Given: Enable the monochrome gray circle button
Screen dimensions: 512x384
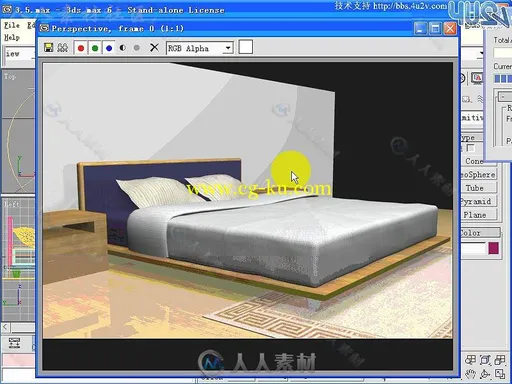Looking at the screenshot, I should pos(136,48).
